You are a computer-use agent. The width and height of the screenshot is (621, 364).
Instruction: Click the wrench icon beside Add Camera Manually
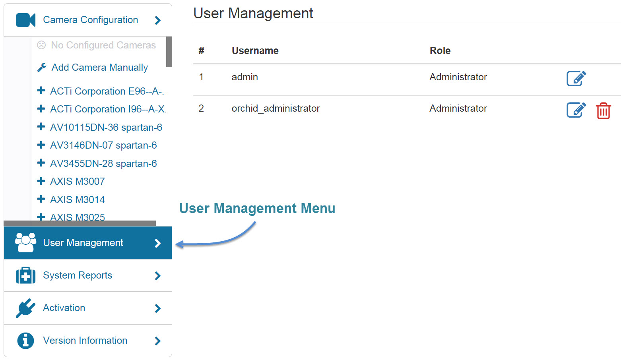pos(42,68)
